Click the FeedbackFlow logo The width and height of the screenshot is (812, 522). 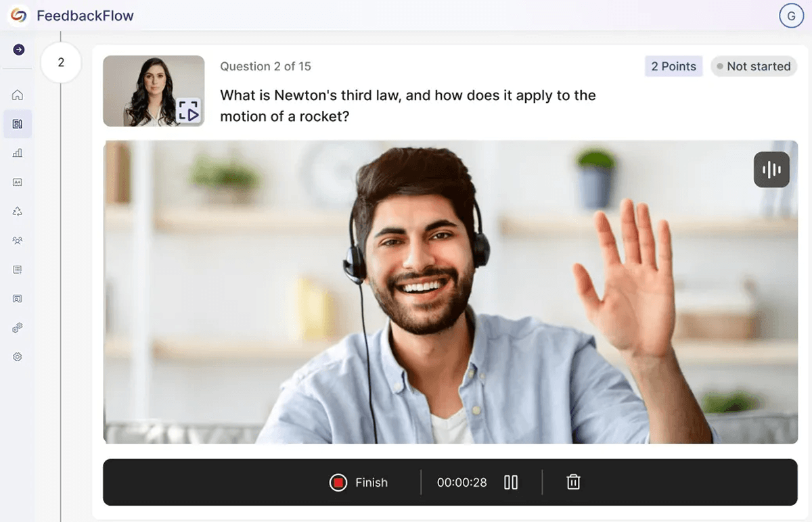point(18,16)
